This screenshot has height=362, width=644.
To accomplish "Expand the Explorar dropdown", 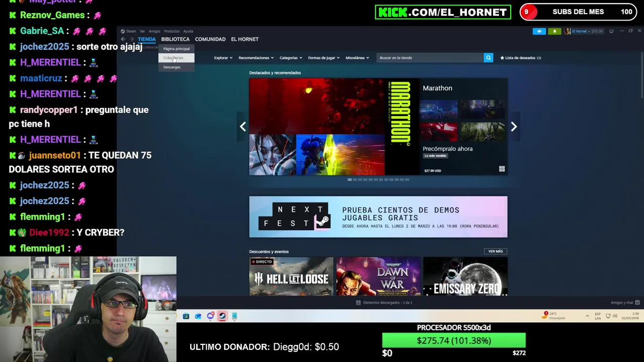I will point(223,58).
